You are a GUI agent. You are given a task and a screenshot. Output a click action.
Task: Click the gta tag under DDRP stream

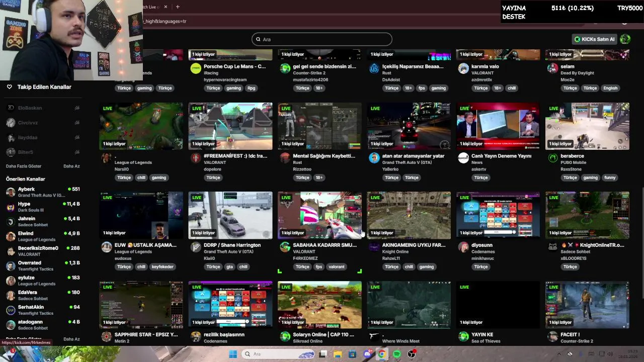229,267
